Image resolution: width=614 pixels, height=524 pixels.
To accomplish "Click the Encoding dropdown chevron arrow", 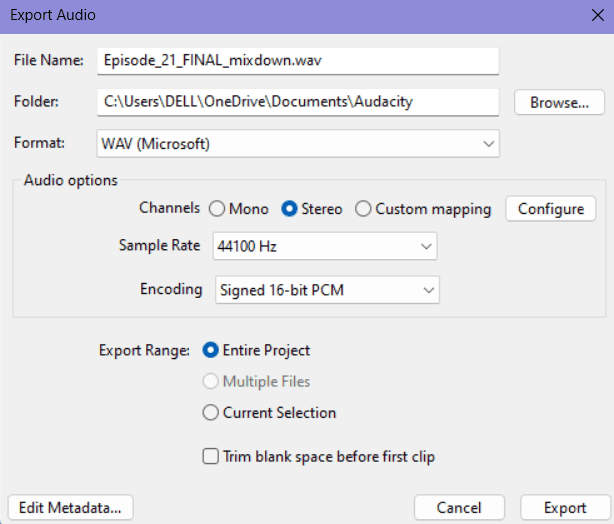I will coord(429,291).
